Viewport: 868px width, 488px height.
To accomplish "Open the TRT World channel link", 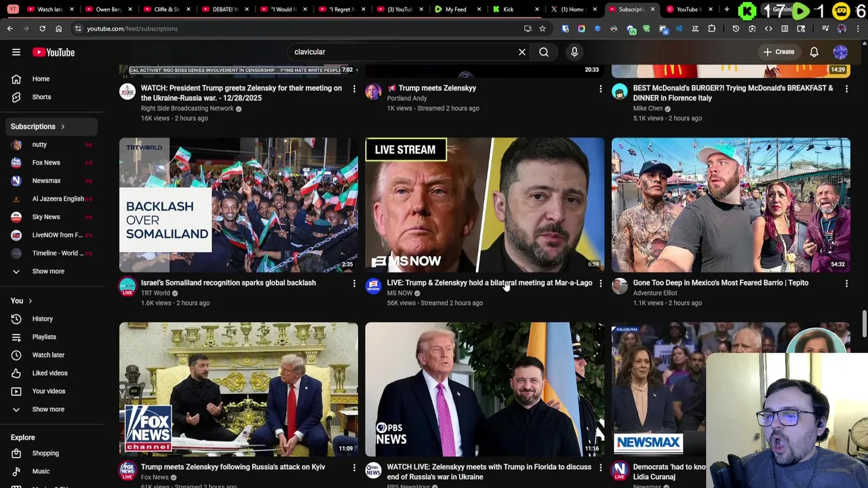I will [x=155, y=293].
